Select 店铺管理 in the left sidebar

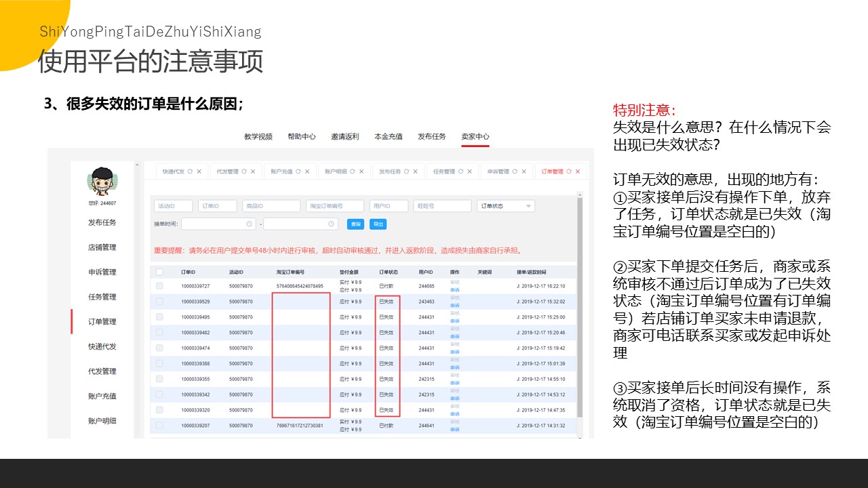pyautogui.click(x=102, y=247)
